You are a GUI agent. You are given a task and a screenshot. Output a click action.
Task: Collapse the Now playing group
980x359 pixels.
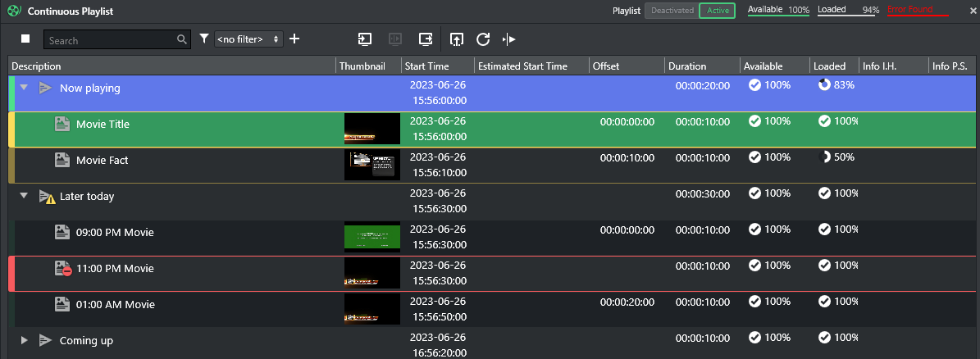point(24,88)
